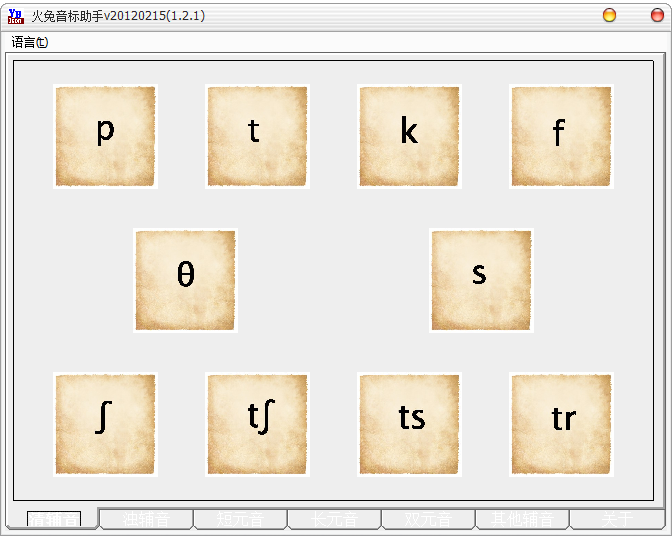
Task: Select the 'tʃ' phonetic symbol card
Action: (257, 424)
